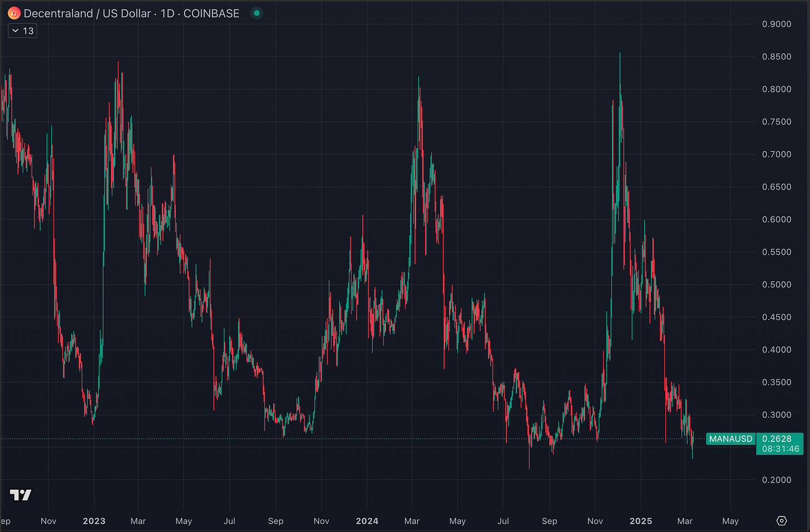The height and width of the screenshot is (532, 810).
Task: Click the 2023 year marker on time axis
Action: click(94, 521)
